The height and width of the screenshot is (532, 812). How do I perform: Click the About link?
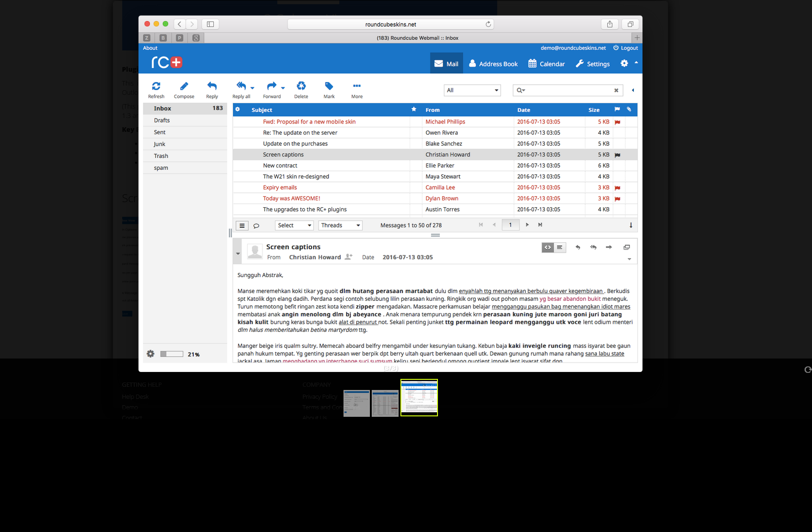click(x=150, y=48)
